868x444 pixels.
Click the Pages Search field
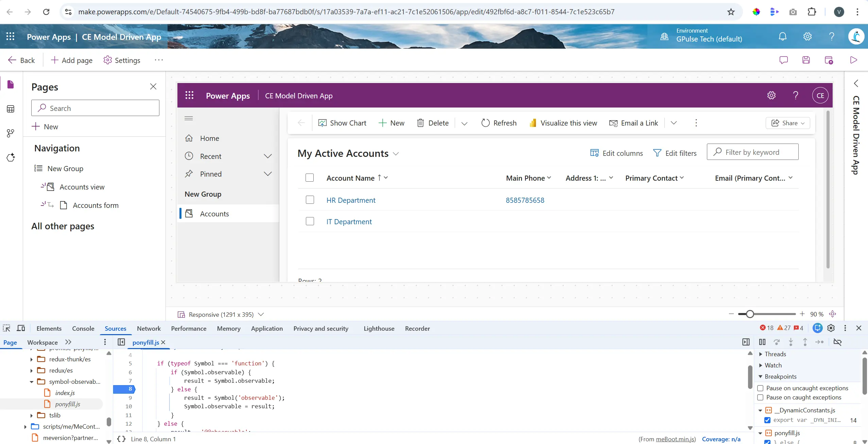95,108
